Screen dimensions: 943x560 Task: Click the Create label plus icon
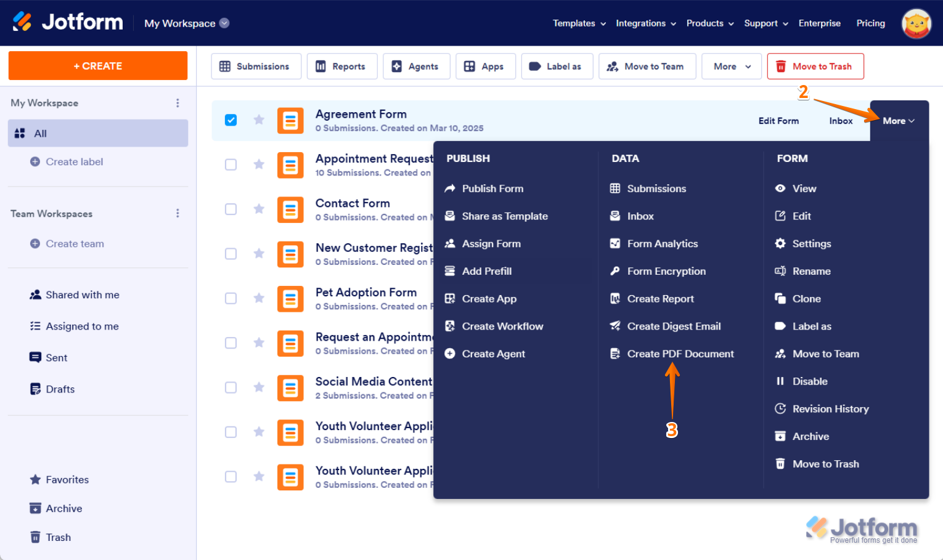point(35,161)
